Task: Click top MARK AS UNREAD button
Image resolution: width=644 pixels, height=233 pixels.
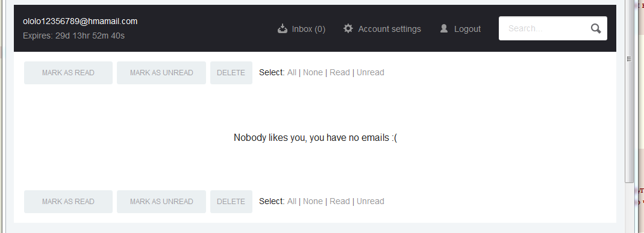Action: pyautogui.click(x=161, y=73)
